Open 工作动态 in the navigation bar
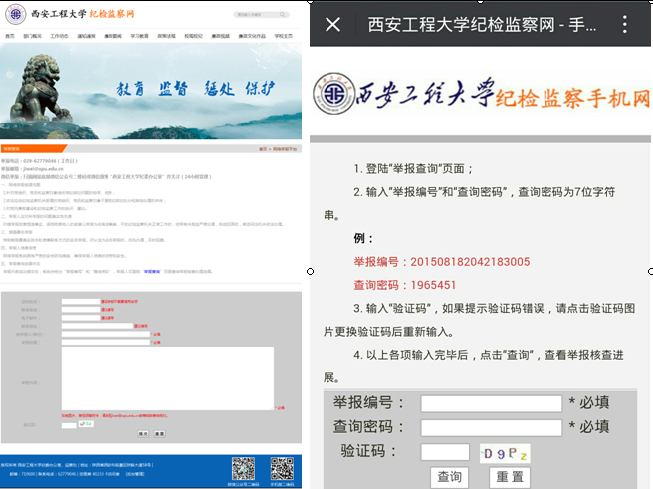 [x=59, y=36]
